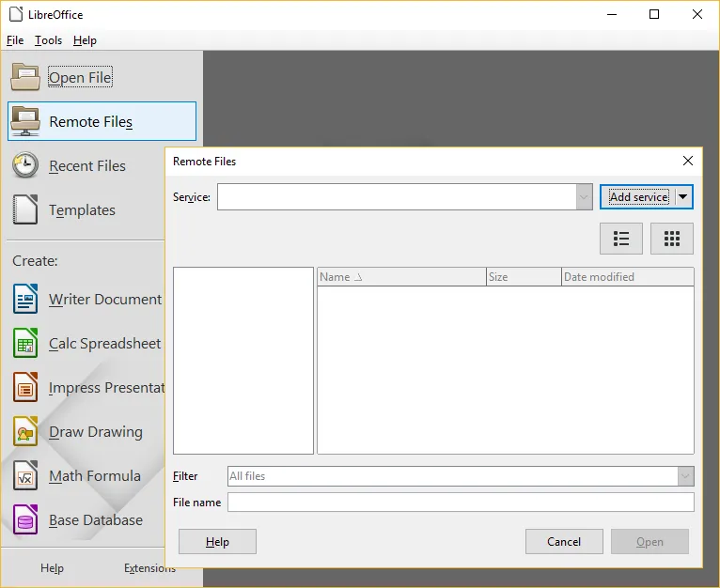
Task: Switch to icon grid view in Remote Files
Action: 672,239
